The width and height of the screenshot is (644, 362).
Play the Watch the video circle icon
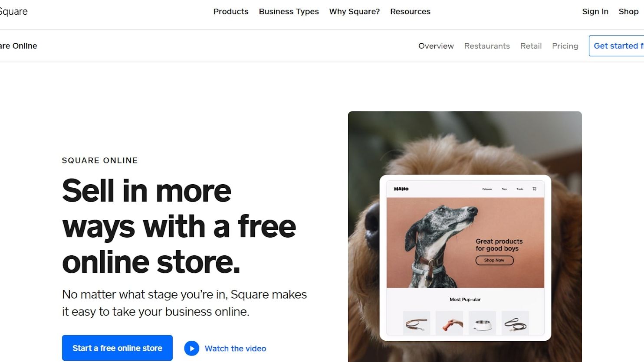pyautogui.click(x=191, y=348)
